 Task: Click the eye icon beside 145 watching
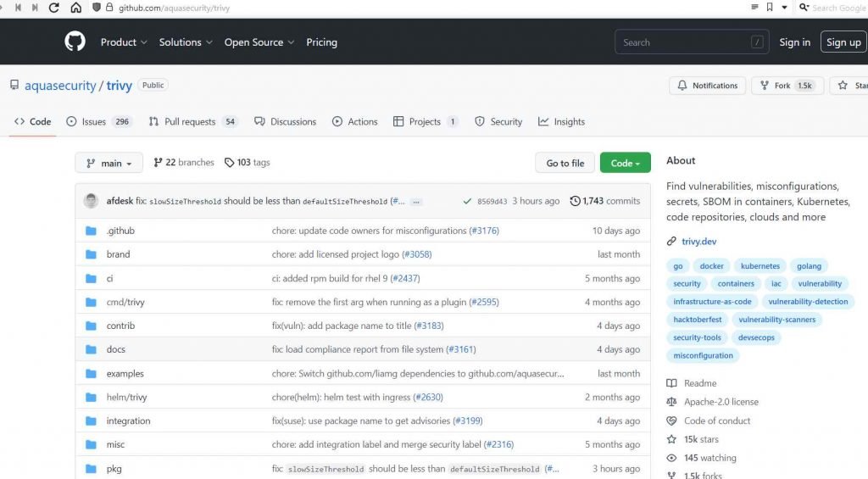point(671,458)
